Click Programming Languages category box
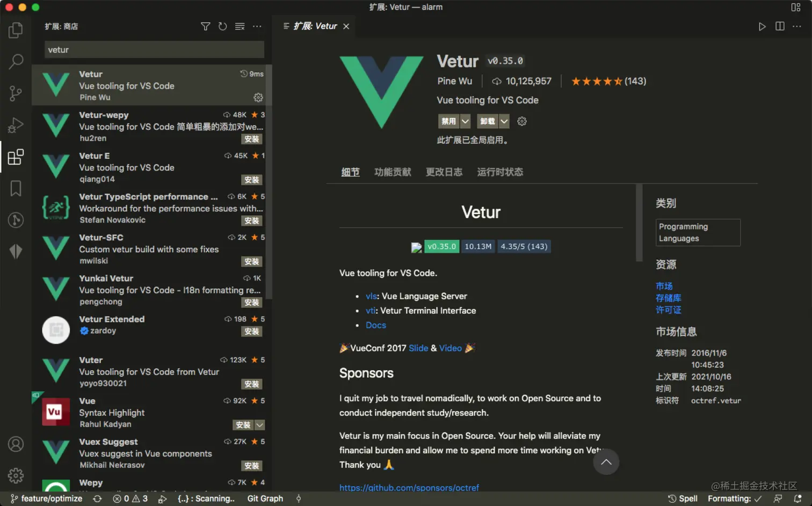This screenshot has width=812, height=506. [x=698, y=232]
